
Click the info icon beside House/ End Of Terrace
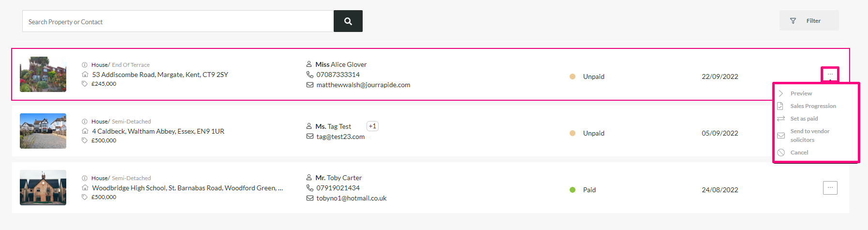click(x=85, y=65)
